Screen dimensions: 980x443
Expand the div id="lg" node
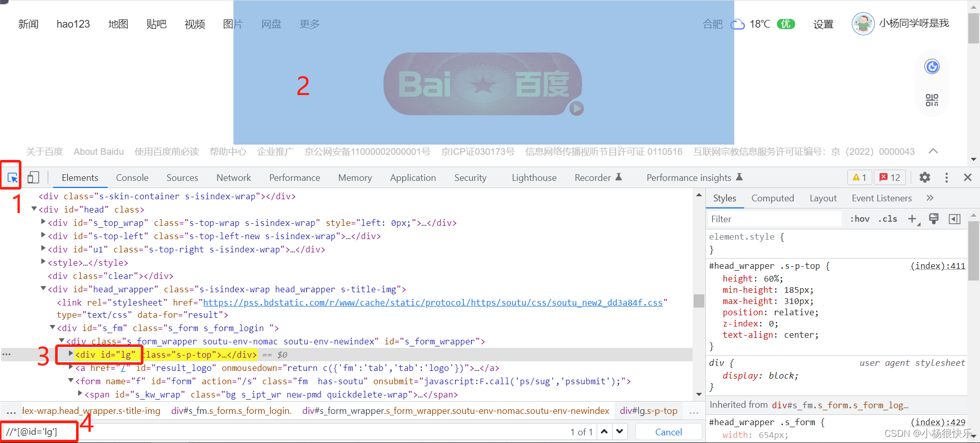point(71,354)
